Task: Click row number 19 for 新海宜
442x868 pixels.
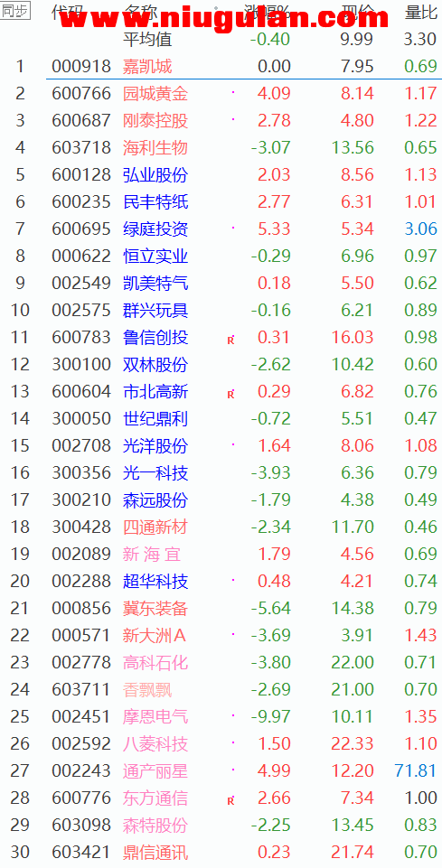Action: click(20, 554)
